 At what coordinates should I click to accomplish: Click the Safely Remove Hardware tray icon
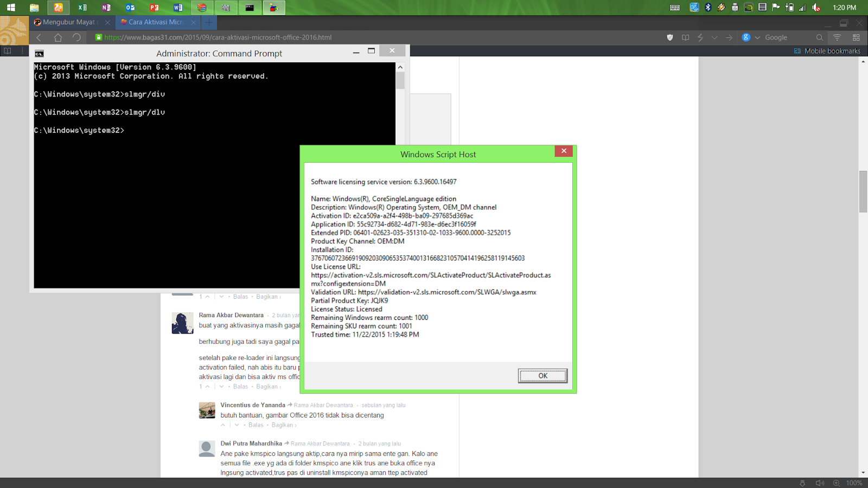[x=735, y=8]
